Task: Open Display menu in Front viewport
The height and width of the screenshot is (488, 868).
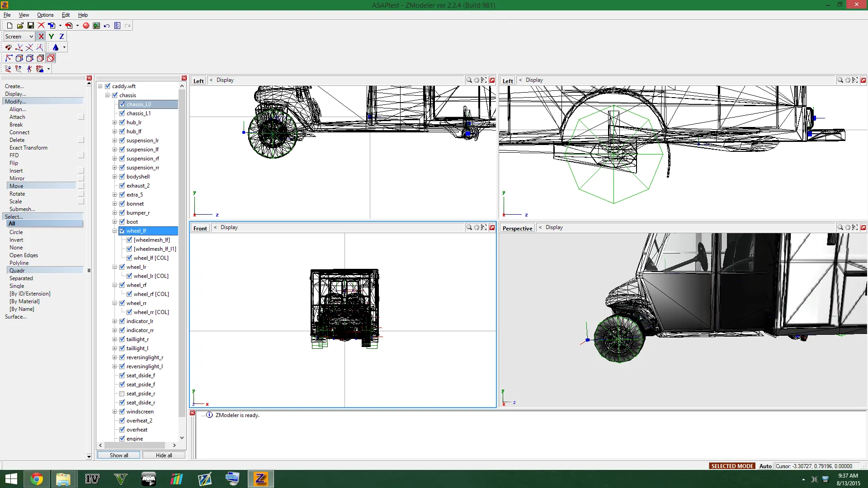Action: click(x=229, y=228)
